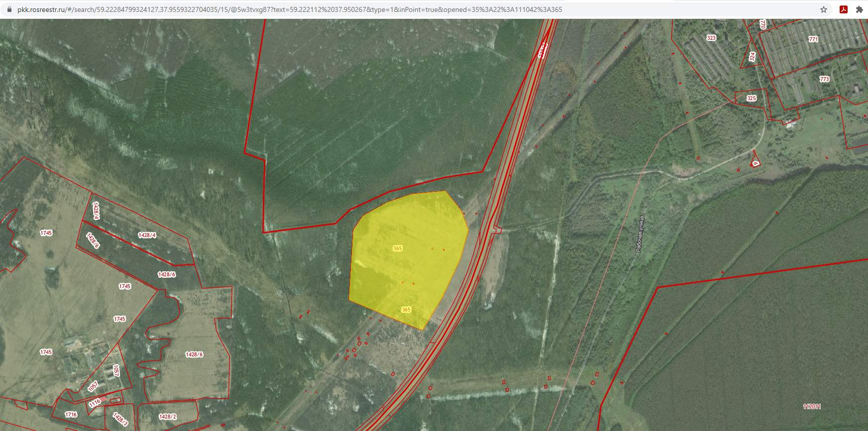
Task: Open the browser extensions puzzle icon
Action: 860,9
